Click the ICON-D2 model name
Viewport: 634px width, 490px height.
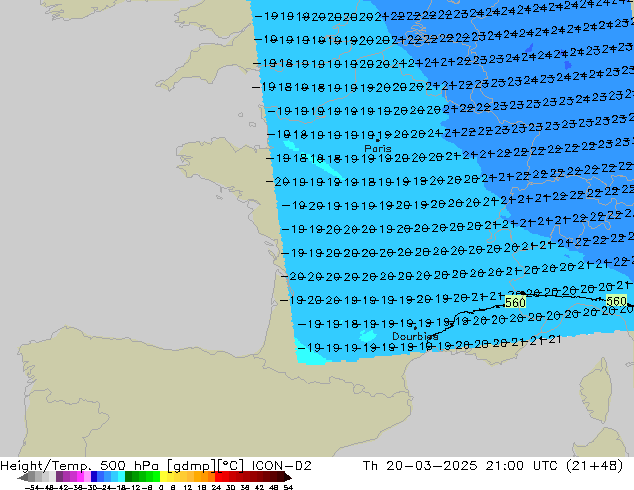[x=281, y=466]
